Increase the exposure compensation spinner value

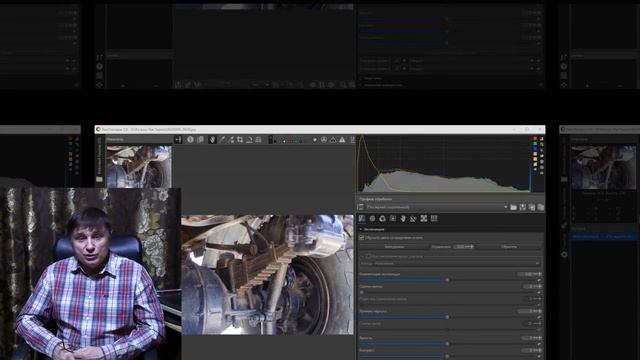[x=540, y=273]
